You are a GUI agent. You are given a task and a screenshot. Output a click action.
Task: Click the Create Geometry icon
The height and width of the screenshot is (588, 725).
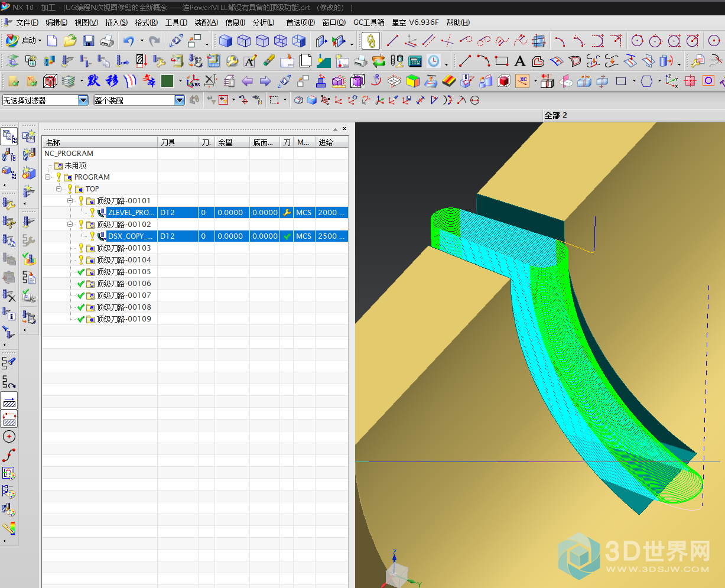coord(28,173)
